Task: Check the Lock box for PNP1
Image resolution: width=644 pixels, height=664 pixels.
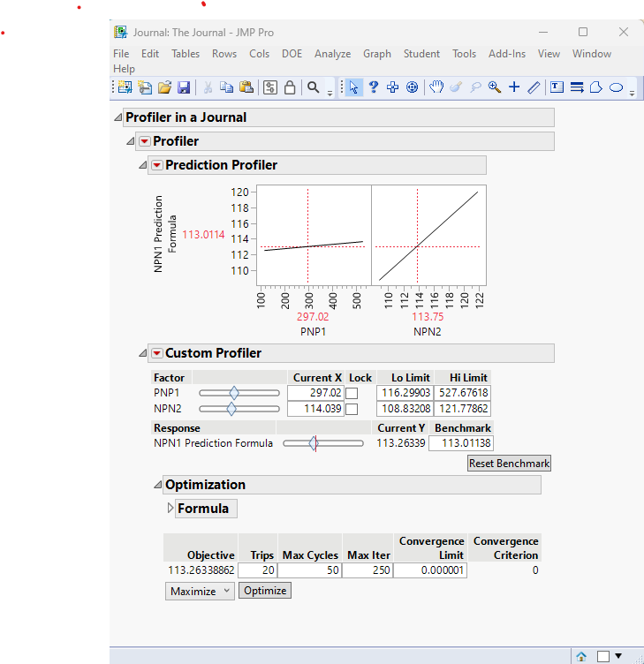Action: 352,394
